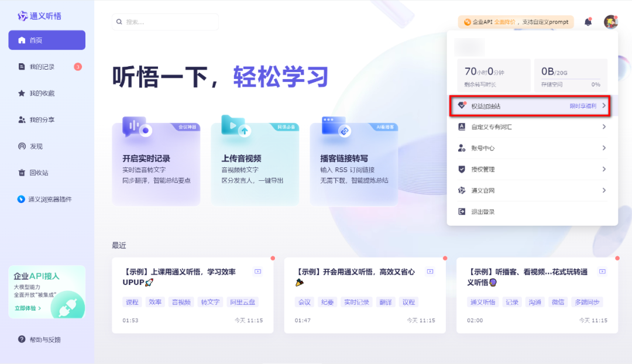Image resolution: width=632 pixels, height=364 pixels.
Task: Click the logout icon beside 退出登录
Action: coord(462,212)
